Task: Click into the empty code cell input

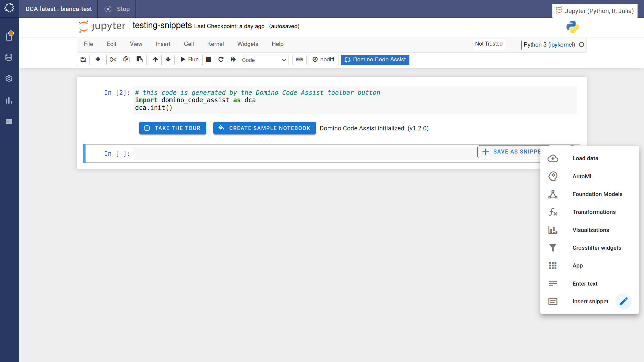Action: pos(305,154)
